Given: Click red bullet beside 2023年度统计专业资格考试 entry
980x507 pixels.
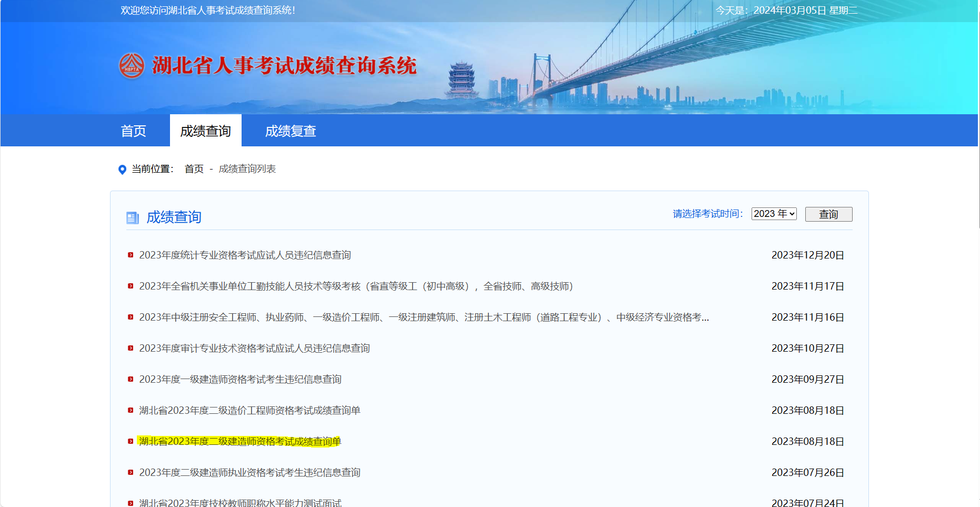Looking at the screenshot, I should click(131, 255).
